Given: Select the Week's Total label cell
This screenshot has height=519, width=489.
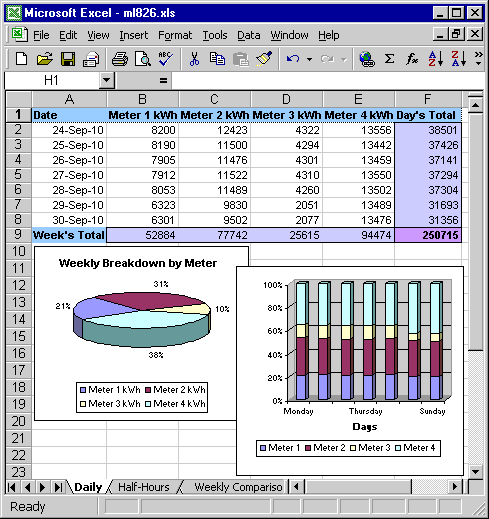Looking at the screenshot, I should [69, 235].
